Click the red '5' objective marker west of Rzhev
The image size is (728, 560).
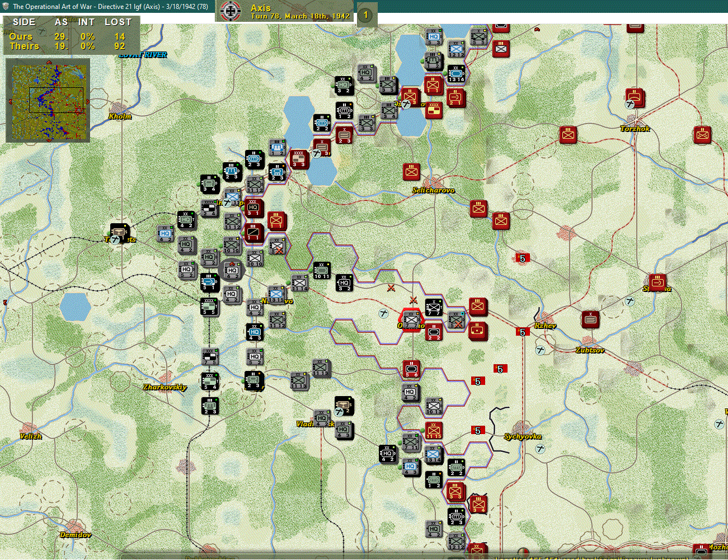523,331
